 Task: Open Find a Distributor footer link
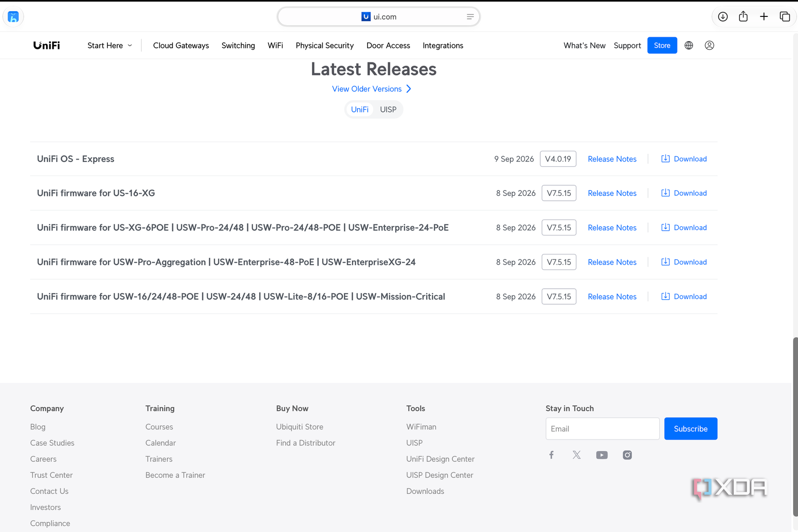point(306,443)
